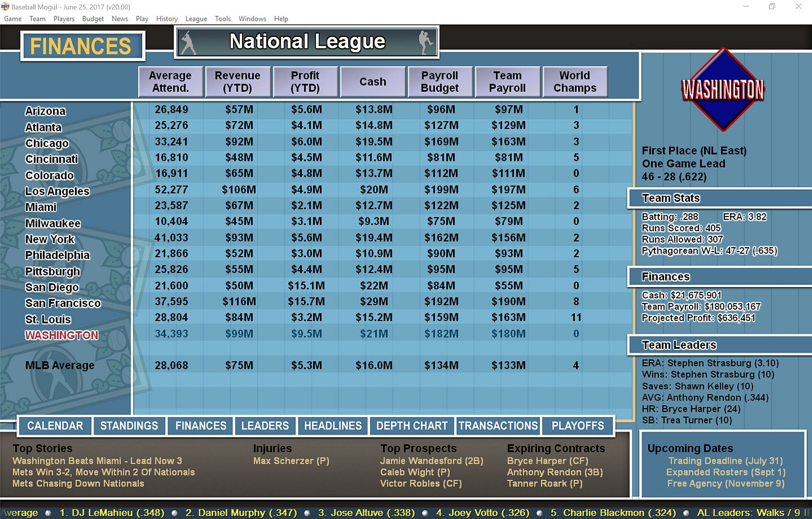Open the Team menu
The image size is (812, 519).
pos(37,19)
